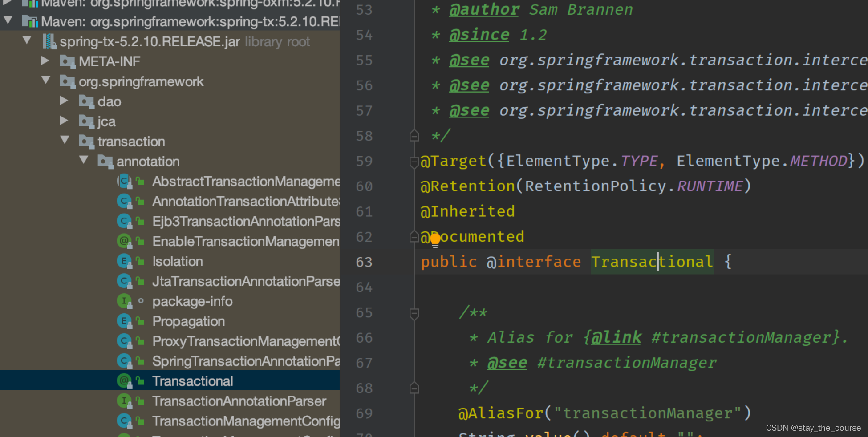This screenshot has height=437, width=868.
Task: Click line number 59 in the gutter
Action: coord(364,161)
